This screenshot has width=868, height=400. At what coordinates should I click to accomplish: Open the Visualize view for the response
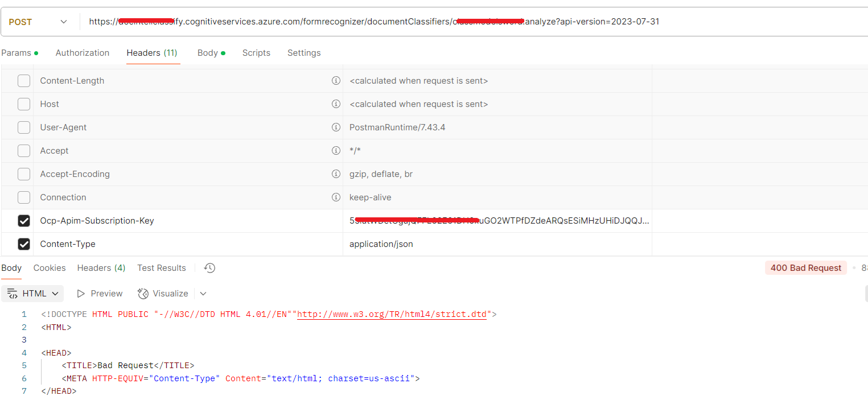[163, 293]
